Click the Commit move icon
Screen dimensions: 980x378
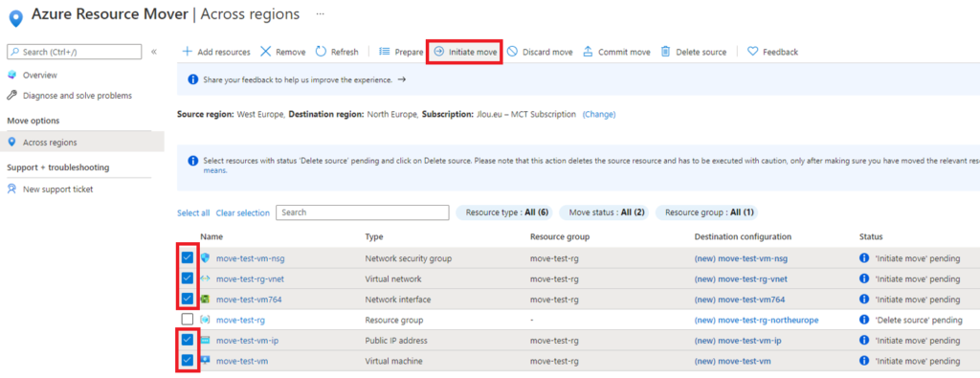point(588,52)
